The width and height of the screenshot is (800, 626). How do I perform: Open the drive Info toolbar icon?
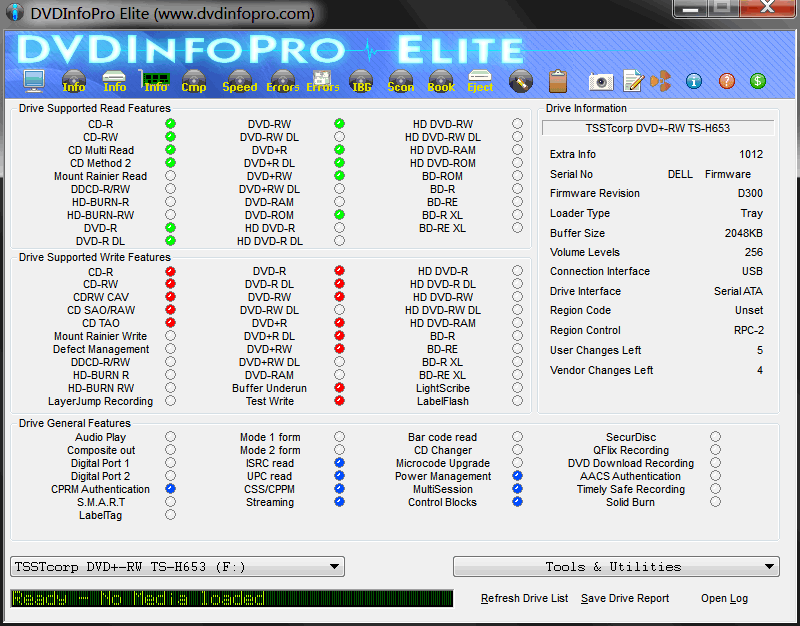click(x=114, y=82)
